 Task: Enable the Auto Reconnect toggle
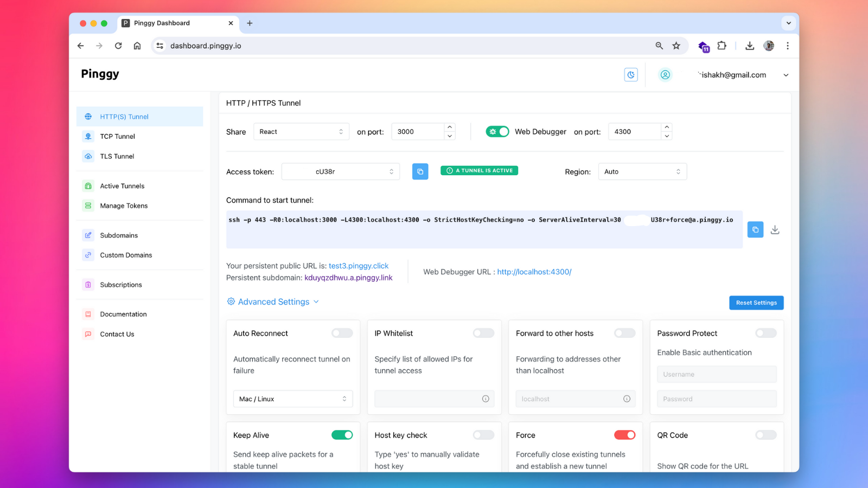coord(342,333)
